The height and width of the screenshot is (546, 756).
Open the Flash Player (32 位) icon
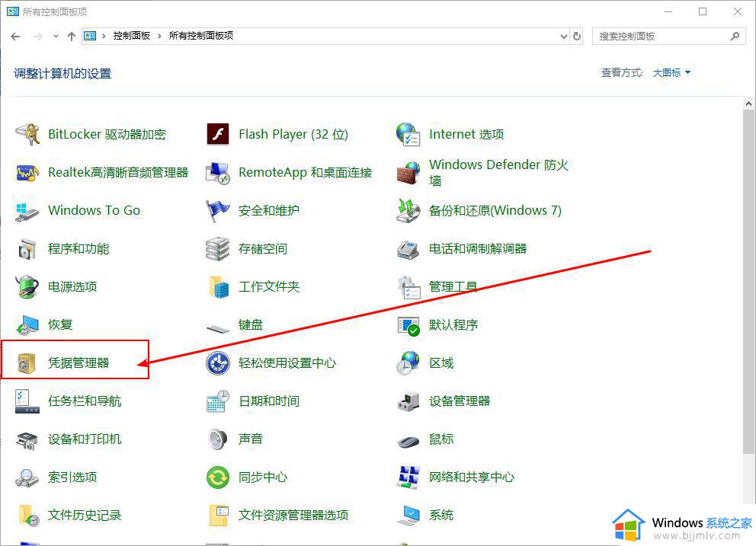click(x=218, y=134)
